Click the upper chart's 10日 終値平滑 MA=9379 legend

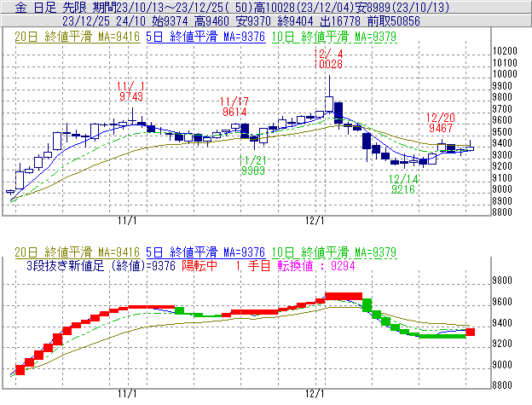click(x=334, y=37)
